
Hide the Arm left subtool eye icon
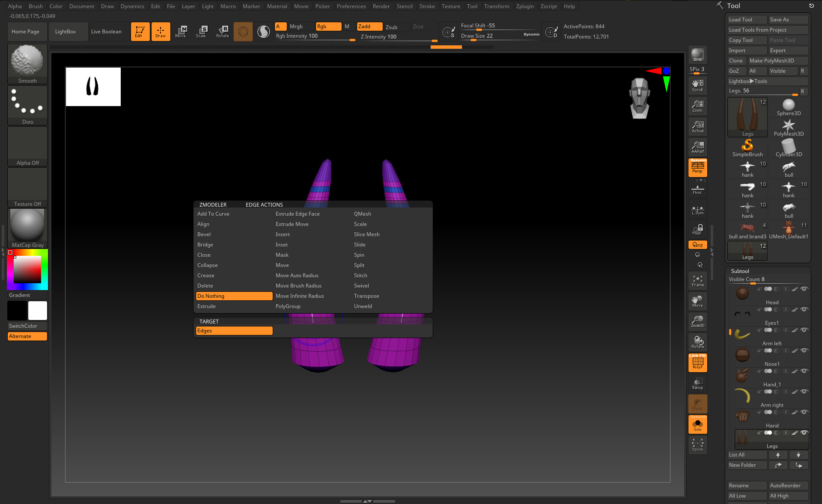(x=804, y=330)
